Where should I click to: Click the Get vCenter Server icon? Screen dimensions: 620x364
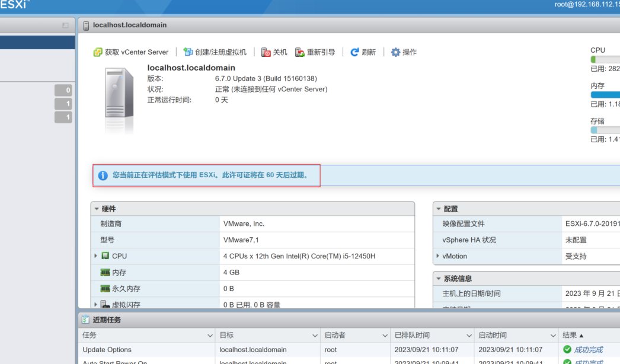coord(98,52)
